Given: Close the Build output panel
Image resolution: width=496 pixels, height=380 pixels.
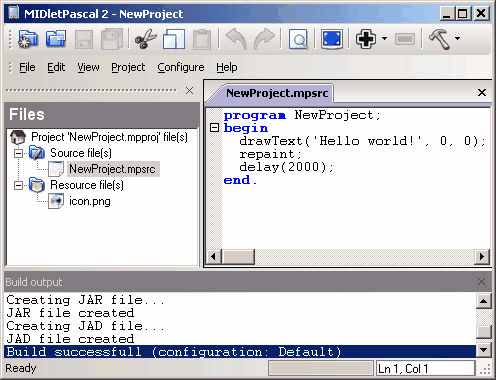Looking at the screenshot, I should coord(481,282).
